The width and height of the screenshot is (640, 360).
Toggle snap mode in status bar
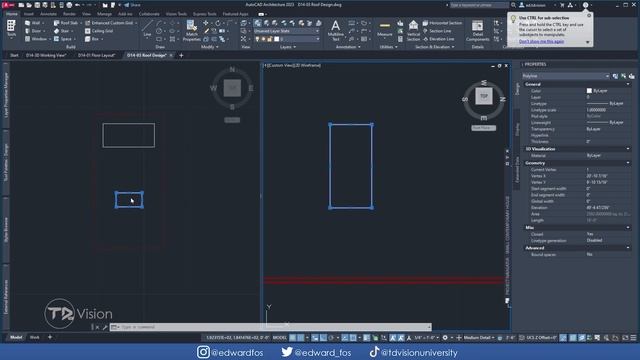pyautogui.click(x=300, y=338)
